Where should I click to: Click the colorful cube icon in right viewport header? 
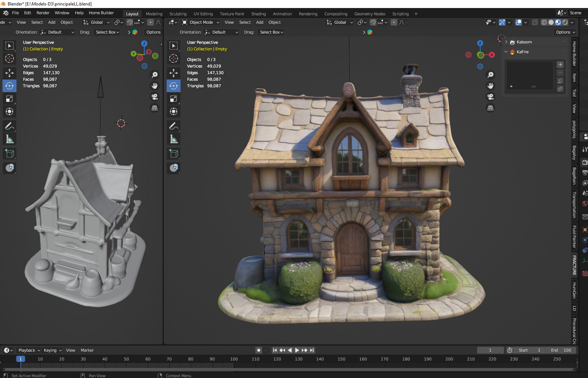[x=370, y=32]
